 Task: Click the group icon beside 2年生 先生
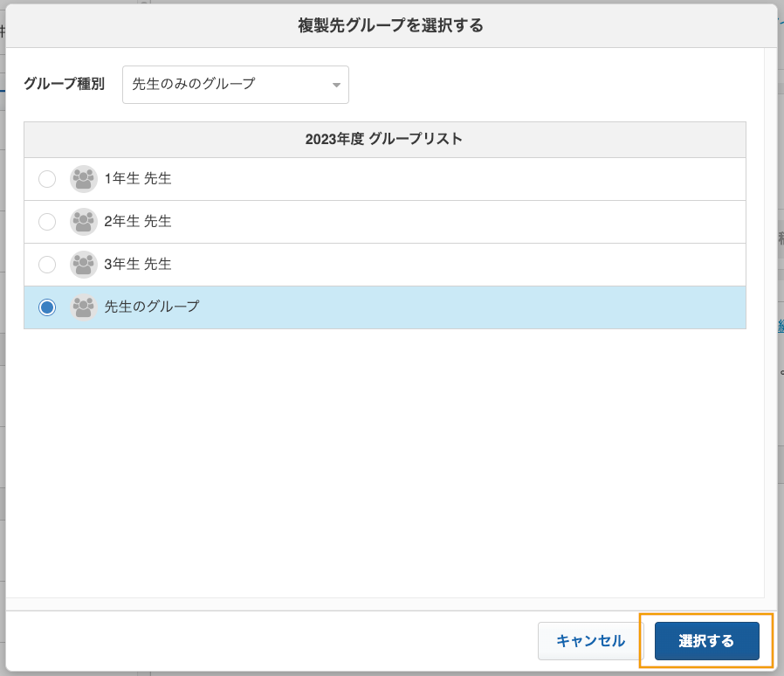click(x=84, y=222)
